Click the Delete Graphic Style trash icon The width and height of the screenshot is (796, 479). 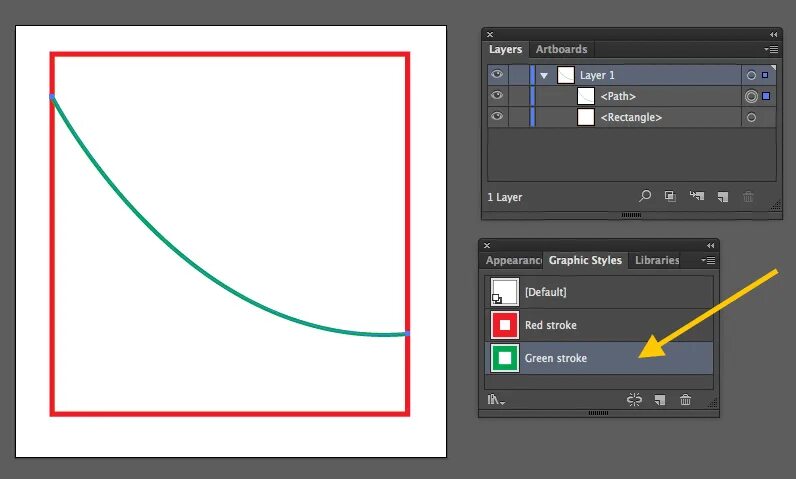(685, 400)
